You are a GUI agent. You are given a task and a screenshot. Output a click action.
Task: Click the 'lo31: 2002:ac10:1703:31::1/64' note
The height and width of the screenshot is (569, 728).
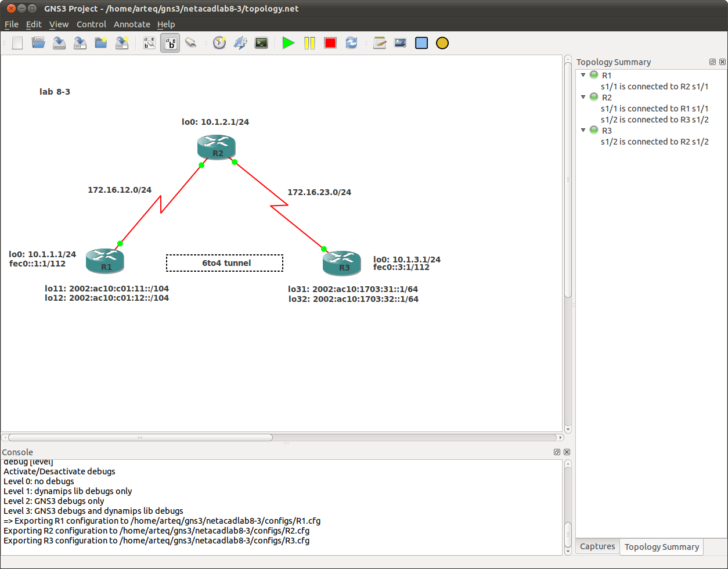(x=354, y=289)
